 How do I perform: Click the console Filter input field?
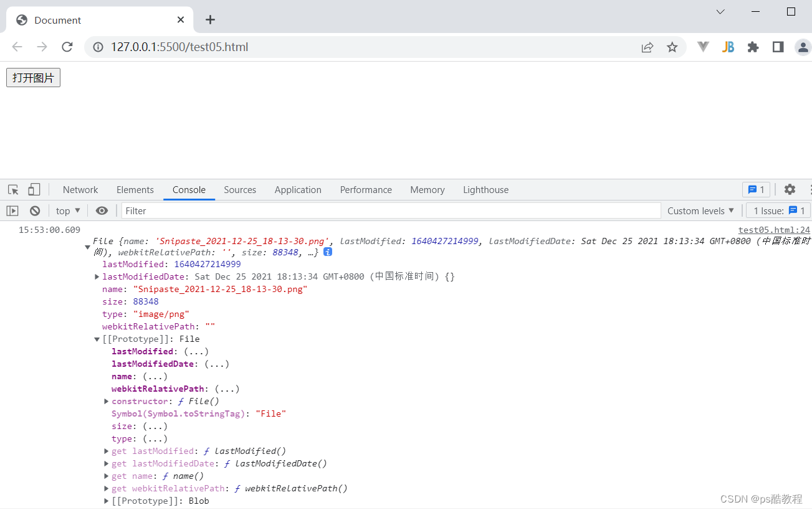(x=391, y=211)
